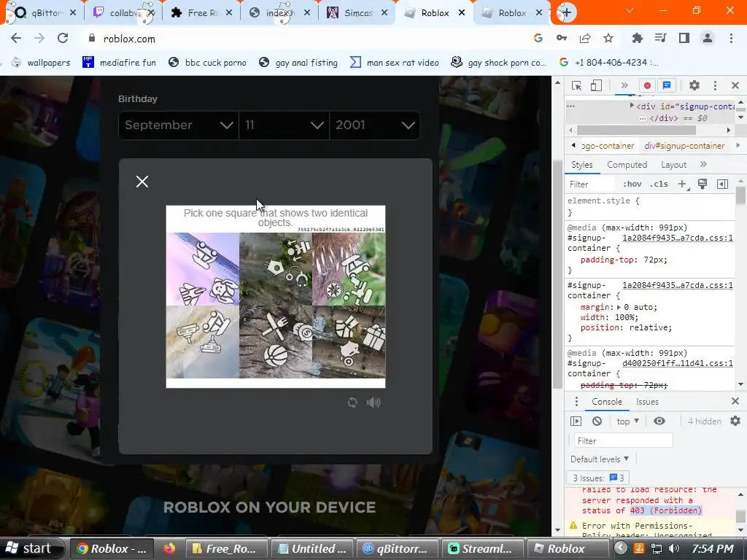
Task: Reload the roblox.com page
Action: (63, 39)
